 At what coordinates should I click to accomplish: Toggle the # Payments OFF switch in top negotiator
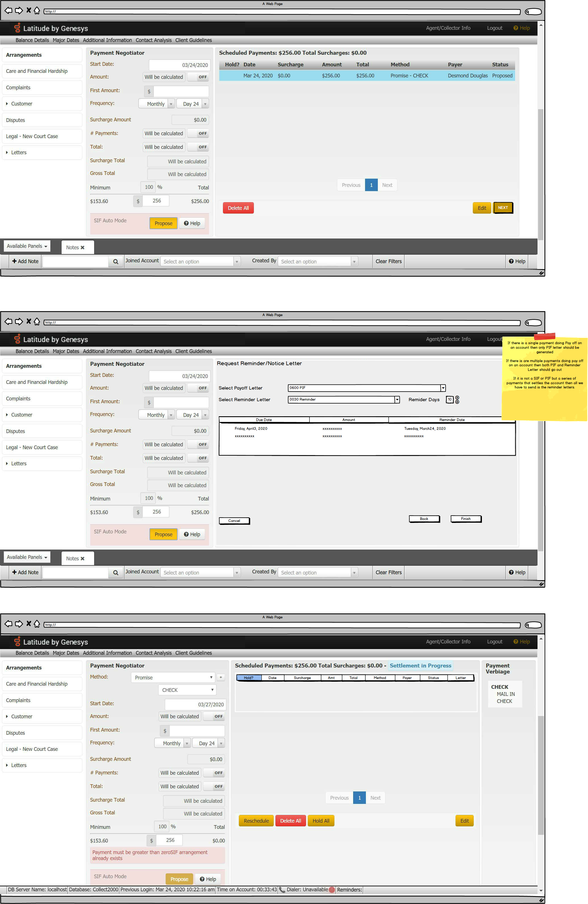pos(198,133)
